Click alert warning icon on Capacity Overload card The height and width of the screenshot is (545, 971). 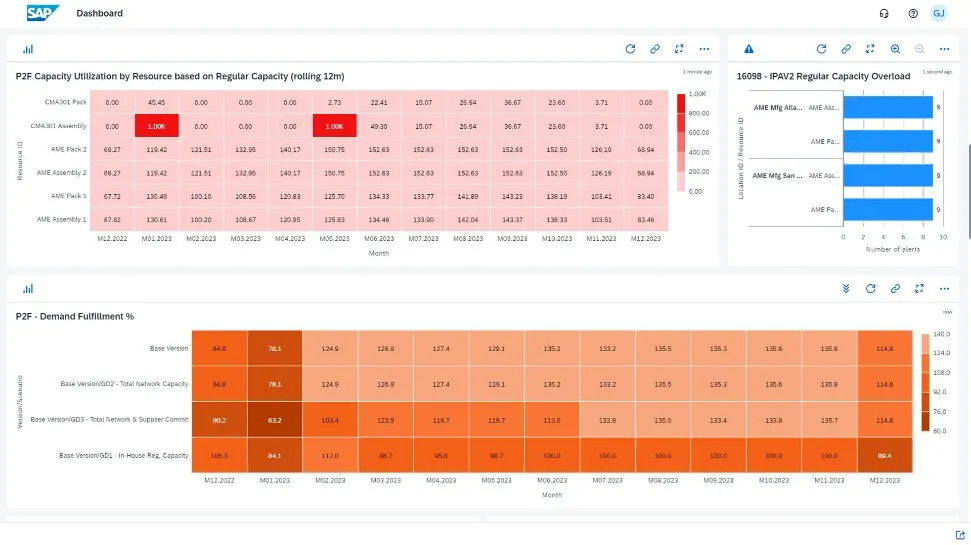(x=749, y=48)
